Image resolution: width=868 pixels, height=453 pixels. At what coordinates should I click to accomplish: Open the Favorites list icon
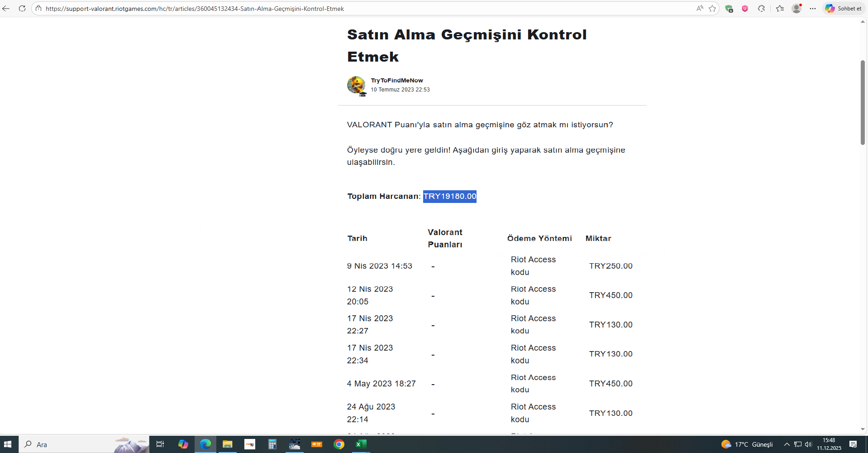(780, 9)
